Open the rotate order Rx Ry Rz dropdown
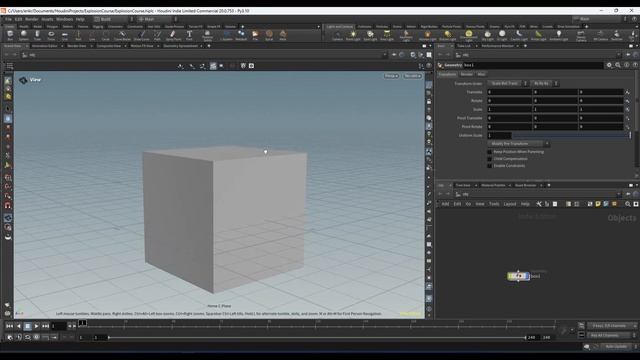This screenshot has width=640, height=360. [545, 83]
